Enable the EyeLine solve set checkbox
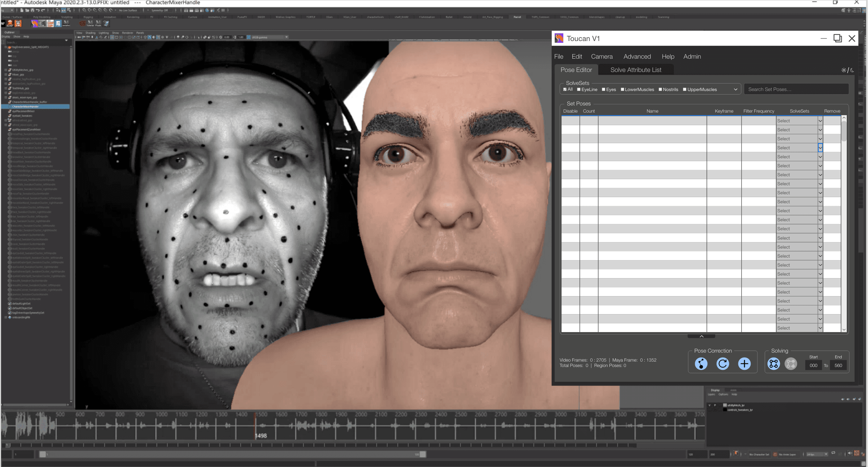The width and height of the screenshot is (868, 467). pyautogui.click(x=579, y=89)
